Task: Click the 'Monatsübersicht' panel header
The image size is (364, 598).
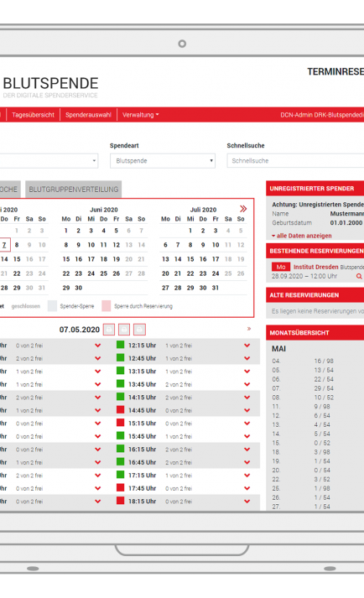Action: [x=315, y=333]
